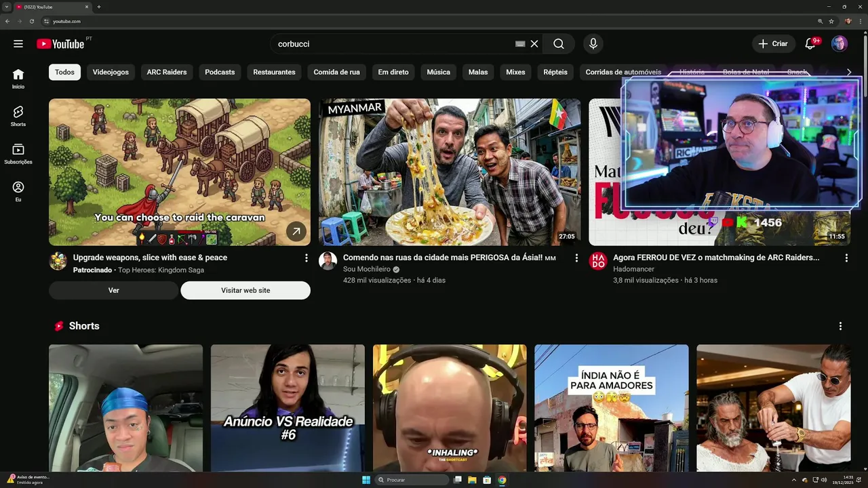Select the Malas chip

coord(478,72)
